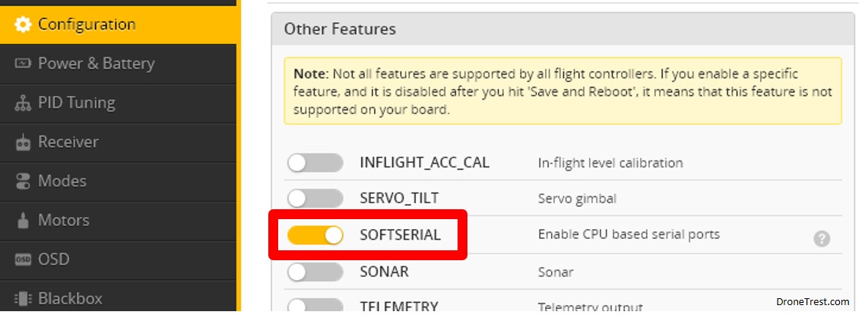Screen dimensions: 868x315
Task: Click the OSD icon in sidebar
Action: coord(23,259)
